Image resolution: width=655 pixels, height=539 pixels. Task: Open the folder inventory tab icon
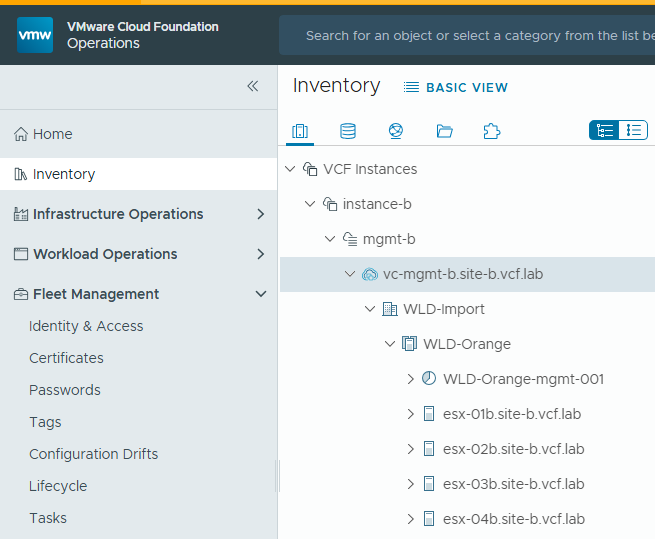445,131
